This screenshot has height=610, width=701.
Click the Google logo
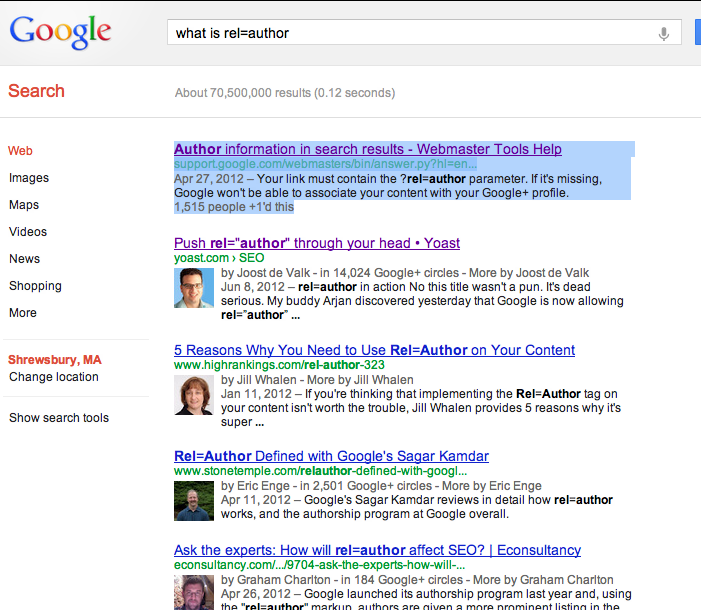[61, 32]
